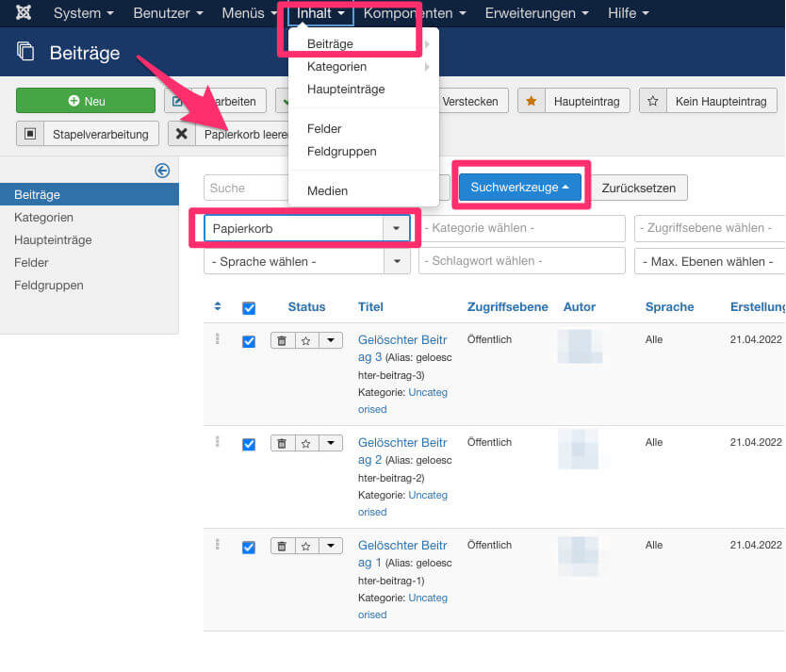The height and width of the screenshot is (672, 786).
Task: Click the ordering sort icon in table header
Action: point(217,306)
